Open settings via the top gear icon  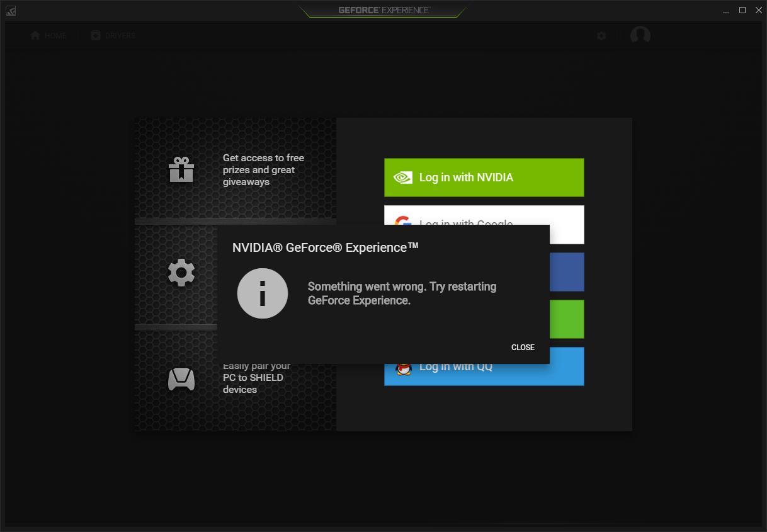pyautogui.click(x=601, y=36)
